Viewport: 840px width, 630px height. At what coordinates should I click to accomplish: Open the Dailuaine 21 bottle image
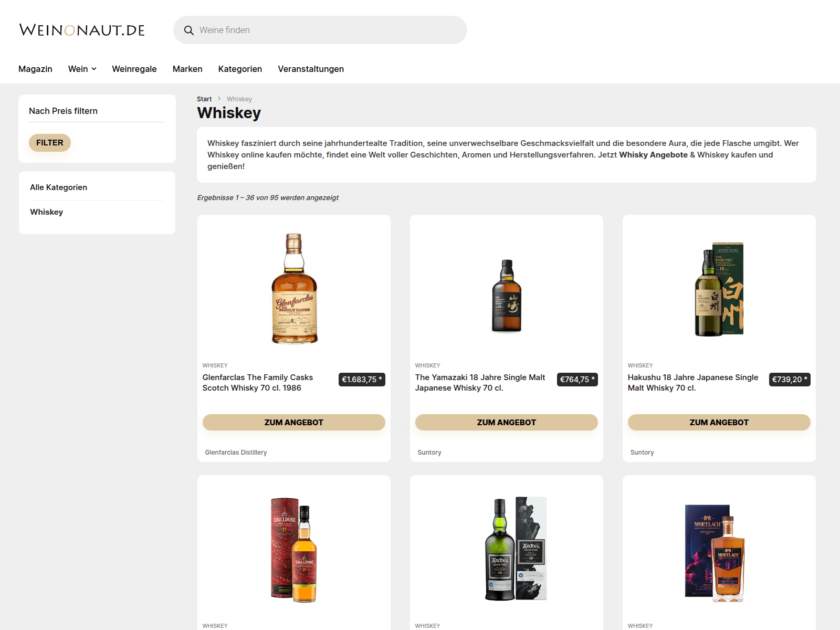pos(294,550)
